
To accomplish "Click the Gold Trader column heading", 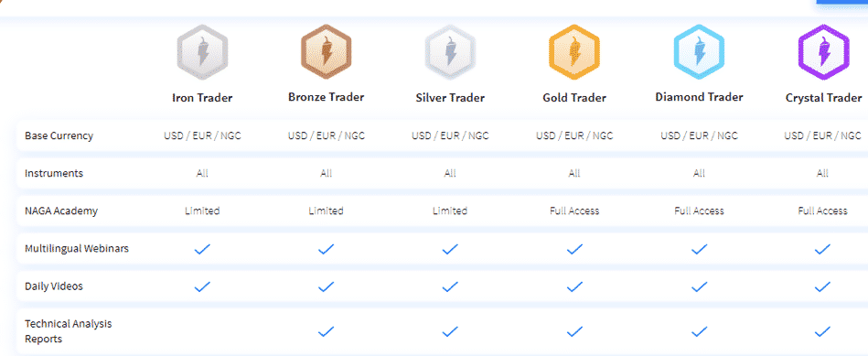I will click(574, 98).
